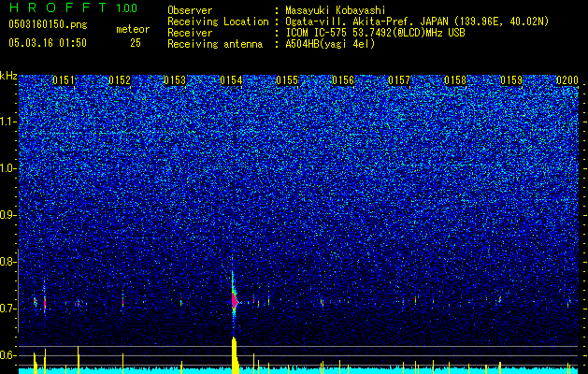
Task: Click the 1.0 frequency axis label
Action: (8, 168)
